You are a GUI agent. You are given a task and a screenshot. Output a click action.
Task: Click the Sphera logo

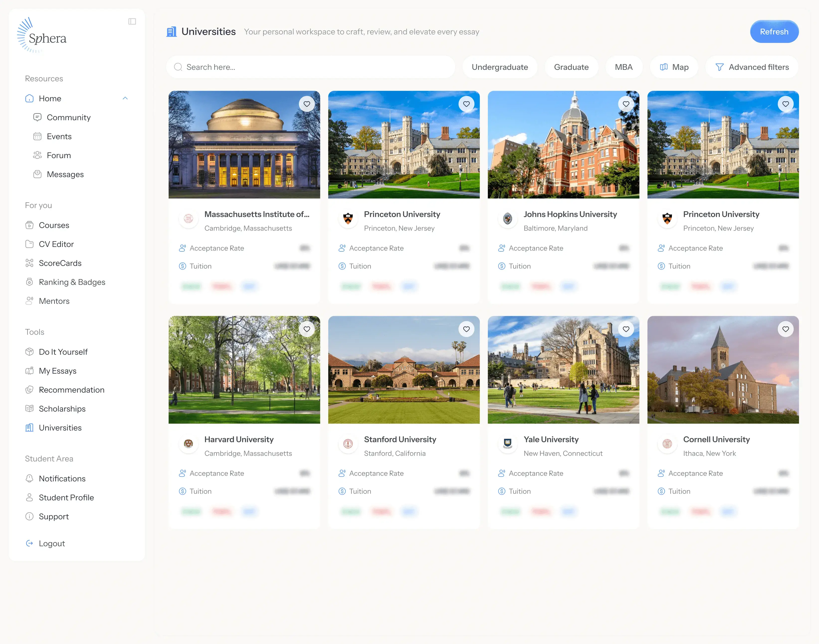tap(42, 36)
